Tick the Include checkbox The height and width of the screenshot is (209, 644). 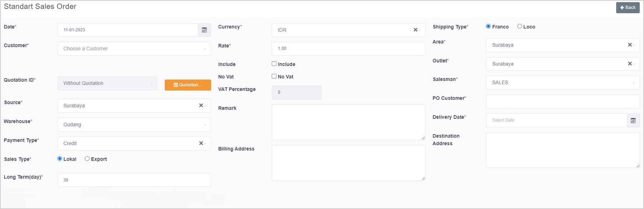274,64
